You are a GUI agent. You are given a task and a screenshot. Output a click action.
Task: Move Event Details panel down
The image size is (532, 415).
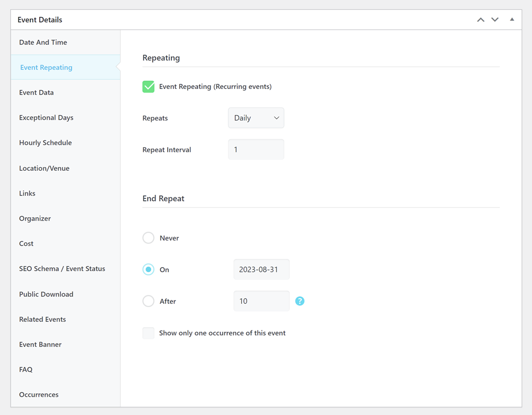click(x=495, y=20)
